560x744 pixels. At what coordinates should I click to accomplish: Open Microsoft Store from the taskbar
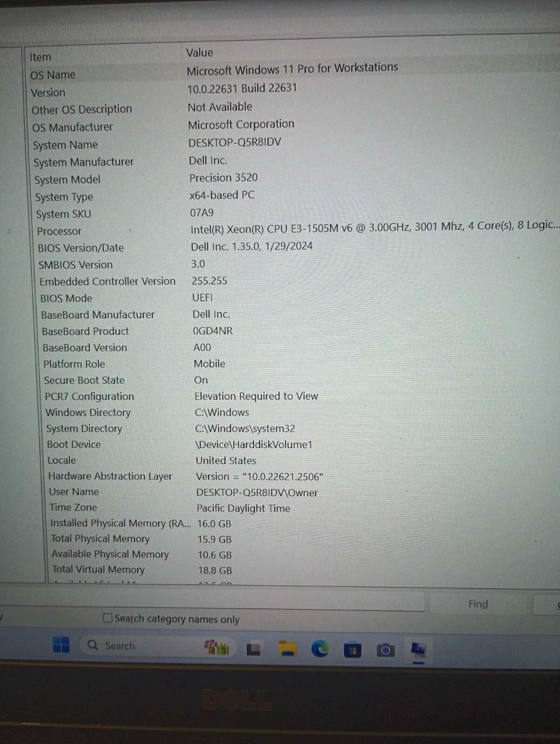(x=353, y=650)
